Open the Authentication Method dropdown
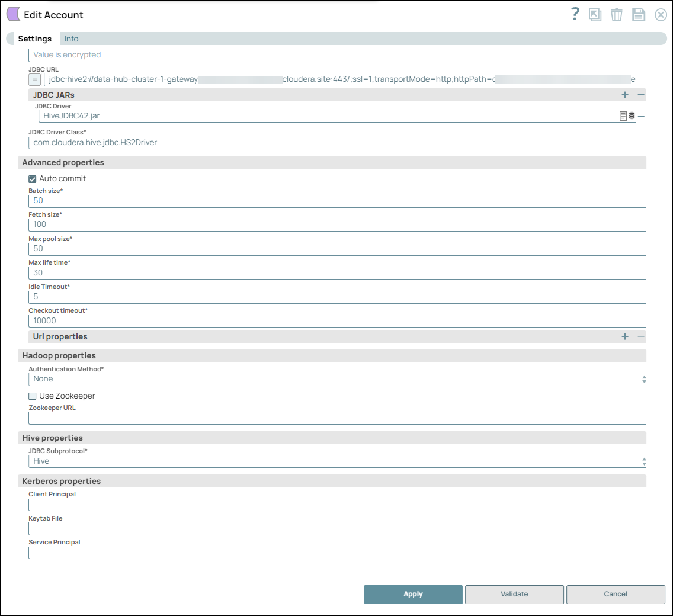The height and width of the screenshot is (616, 673). point(336,379)
